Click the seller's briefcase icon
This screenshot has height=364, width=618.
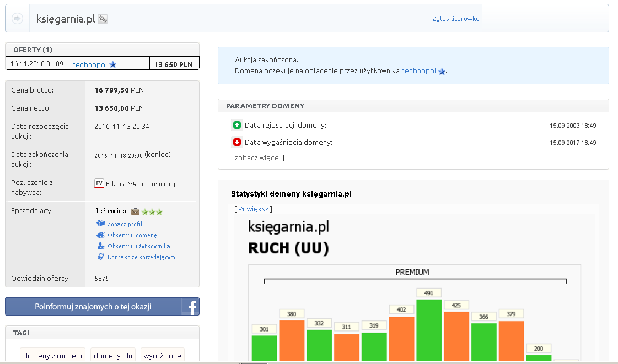135,211
